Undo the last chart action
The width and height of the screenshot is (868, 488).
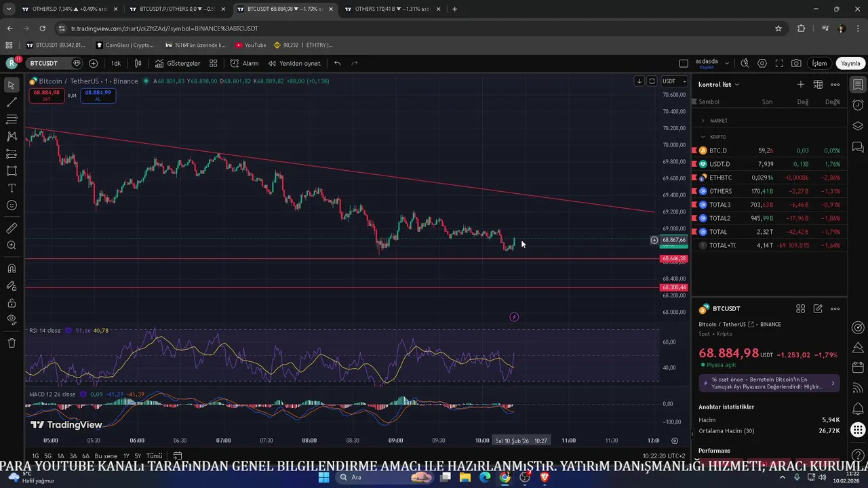click(x=337, y=63)
